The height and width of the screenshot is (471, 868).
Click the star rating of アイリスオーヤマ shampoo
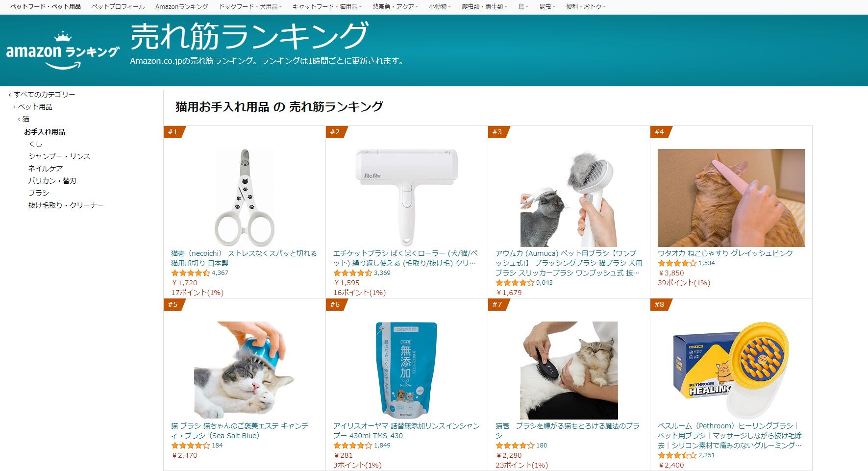(x=352, y=446)
